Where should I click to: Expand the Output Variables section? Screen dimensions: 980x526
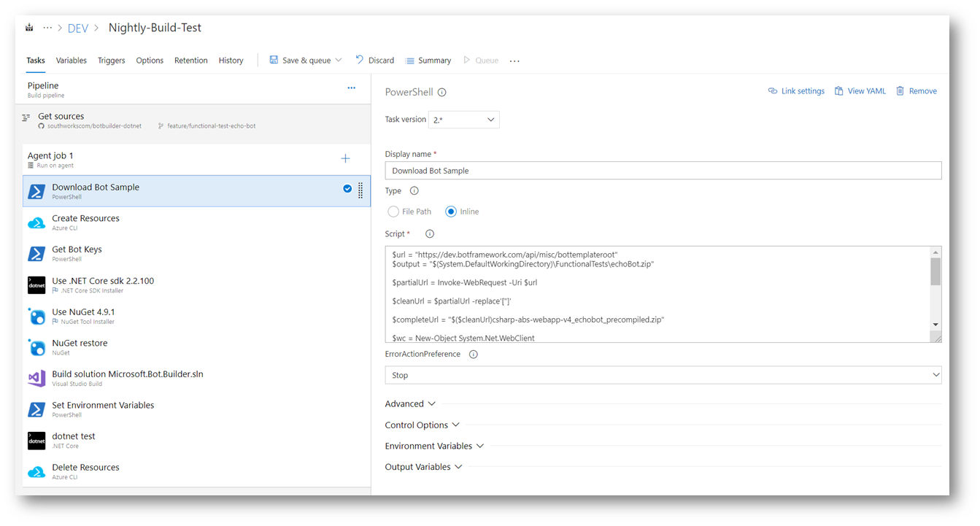(423, 467)
